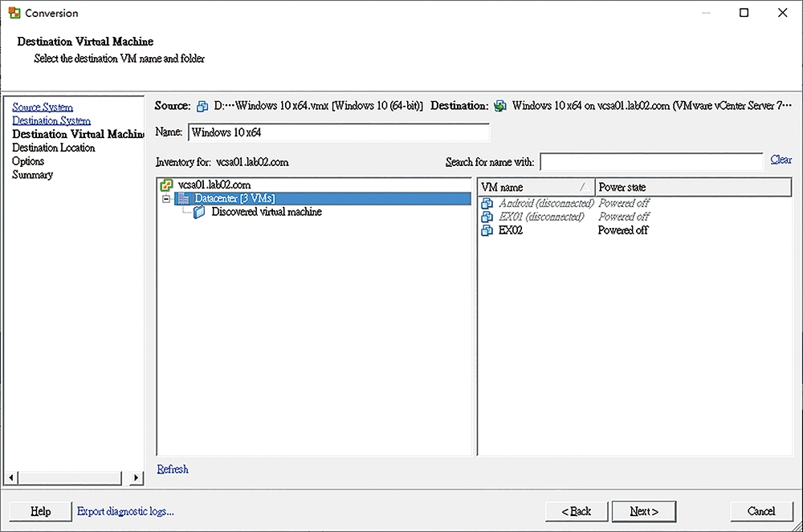Select Destination Location step
Viewport: 803px width, 532px height.
(54, 148)
